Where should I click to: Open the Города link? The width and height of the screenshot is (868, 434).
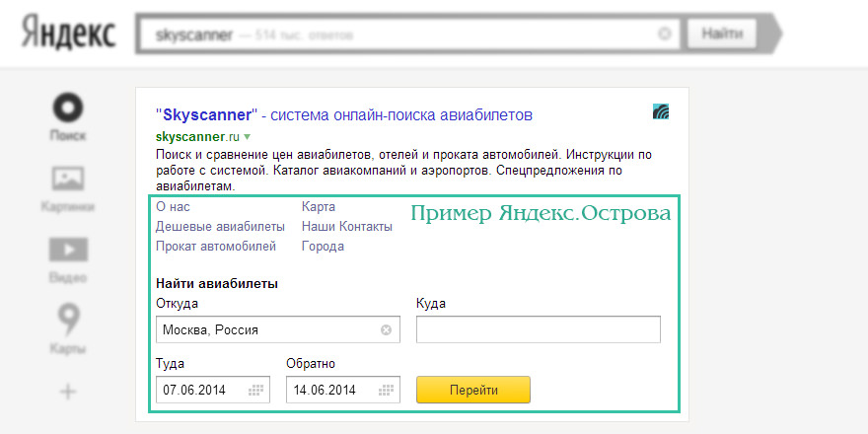[323, 247]
